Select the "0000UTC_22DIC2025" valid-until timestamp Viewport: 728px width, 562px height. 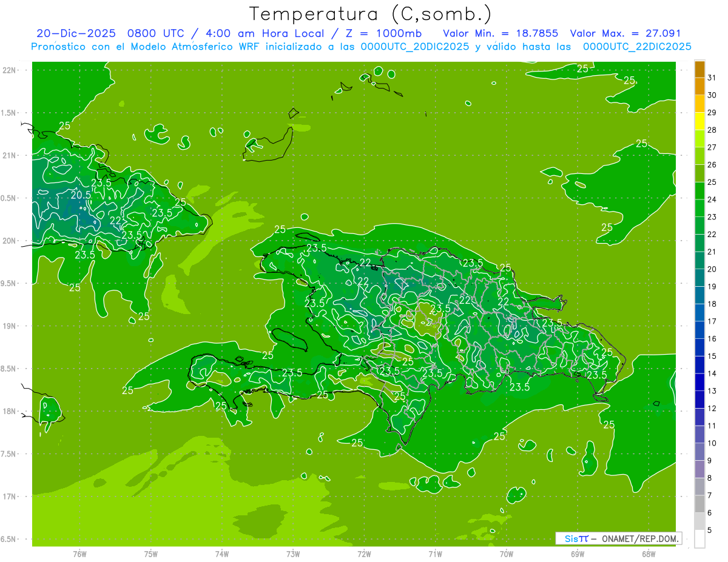pyautogui.click(x=637, y=47)
